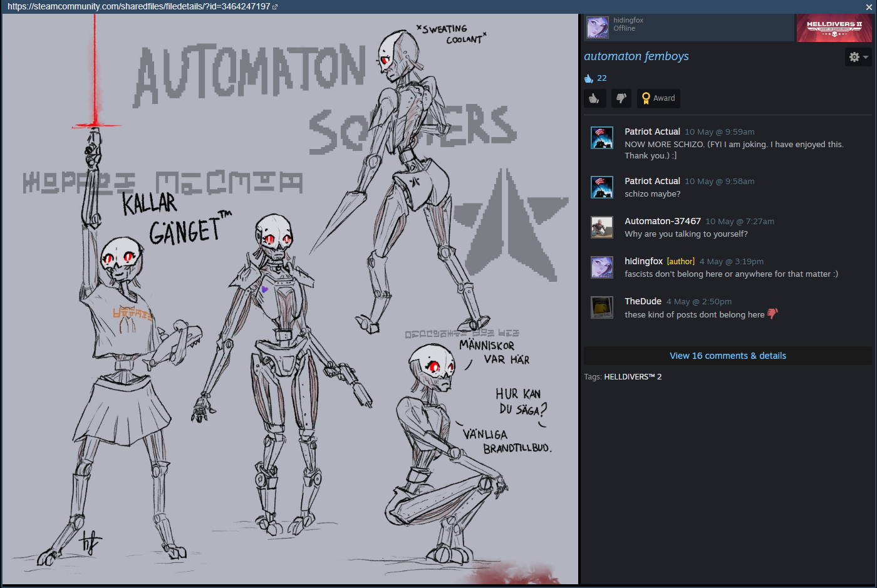Click the hidingfox author name at top
877x588 pixels.
click(628, 20)
